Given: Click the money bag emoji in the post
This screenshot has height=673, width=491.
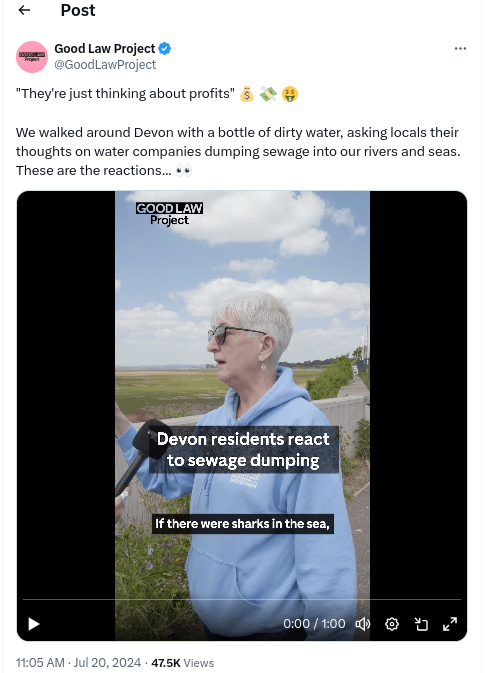Looking at the screenshot, I should (x=247, y=94).
